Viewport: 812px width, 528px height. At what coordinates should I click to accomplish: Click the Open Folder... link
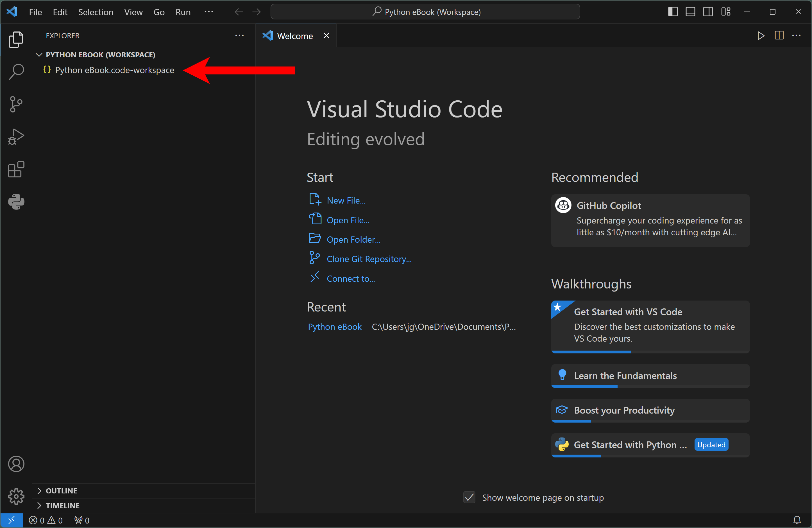click(x=353, y=240)
